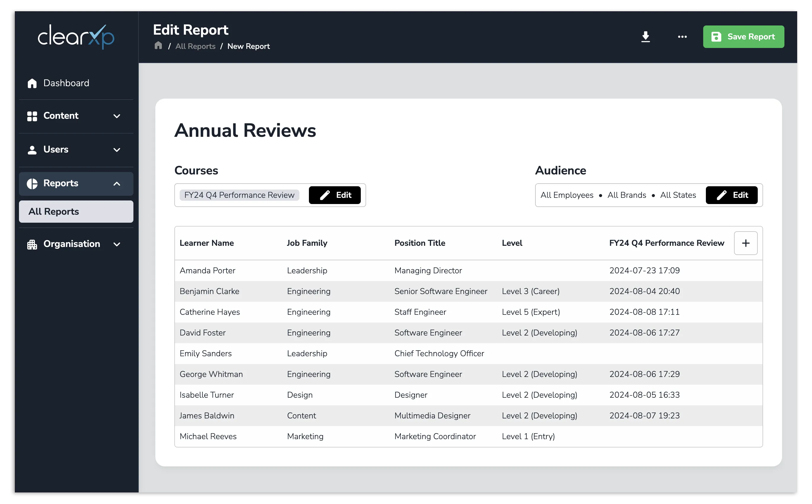
Task: Click the Organisation building icon in sidebar
Action: pos(32,245)
